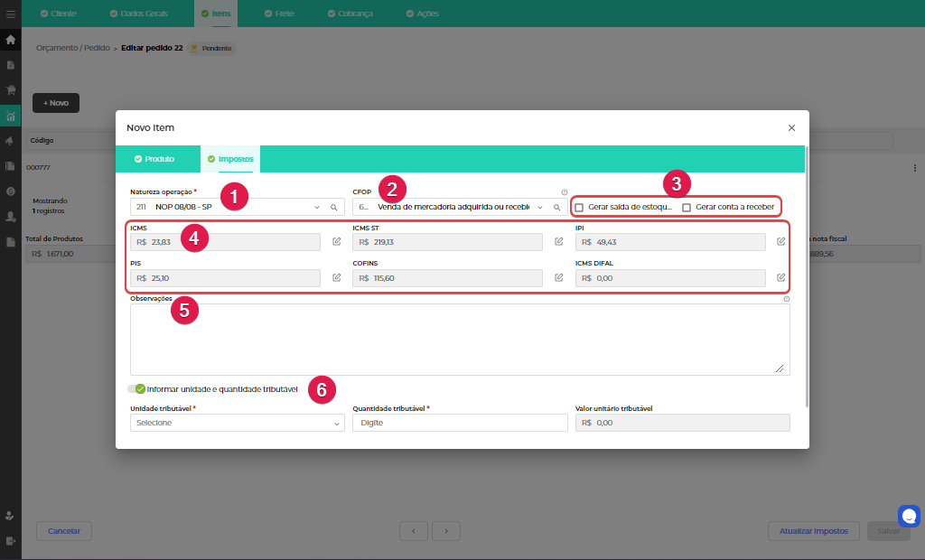Click the edit icon beside ICMS field

(336, 241)
